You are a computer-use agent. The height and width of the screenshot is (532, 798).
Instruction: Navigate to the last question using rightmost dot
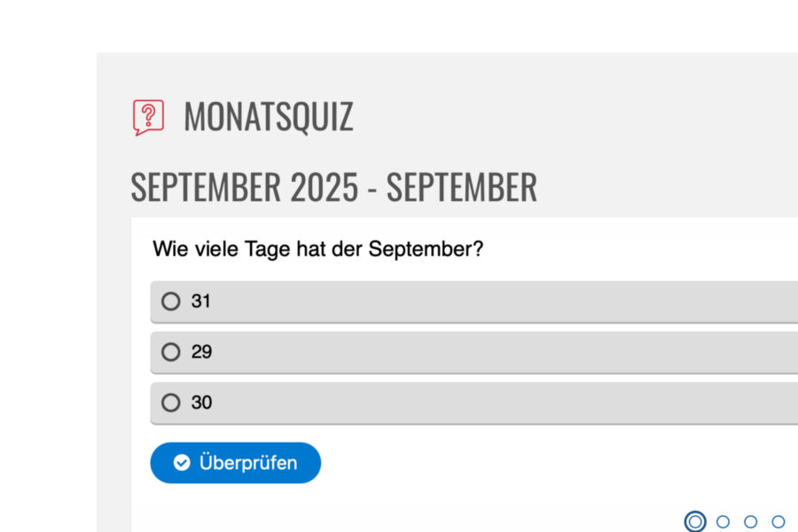[x=776, y=522]
